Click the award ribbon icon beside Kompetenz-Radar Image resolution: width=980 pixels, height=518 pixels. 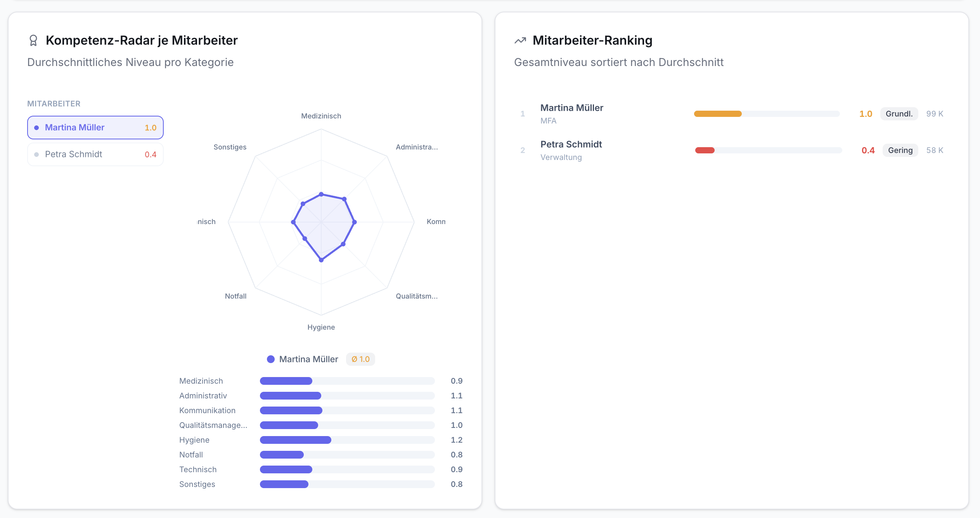pyautogui.click(x=33, y=40)
